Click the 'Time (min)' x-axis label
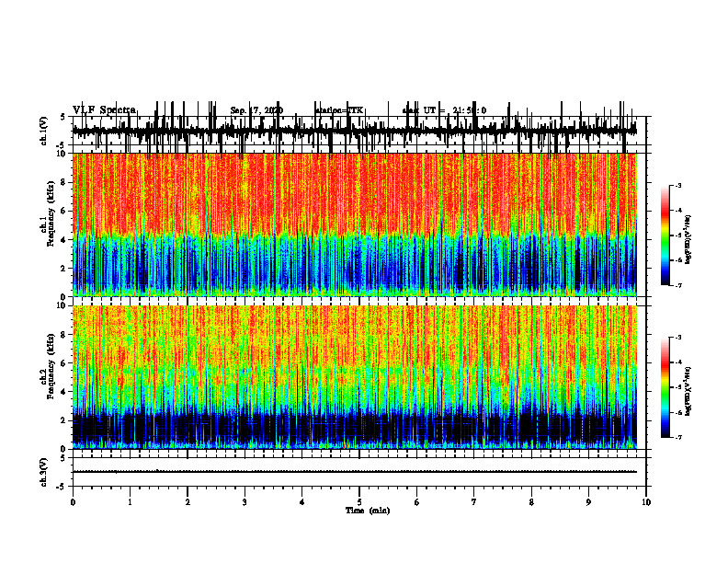Image resolution: width=728 pixels, height=563 pixels. click(x=368, y=511)
